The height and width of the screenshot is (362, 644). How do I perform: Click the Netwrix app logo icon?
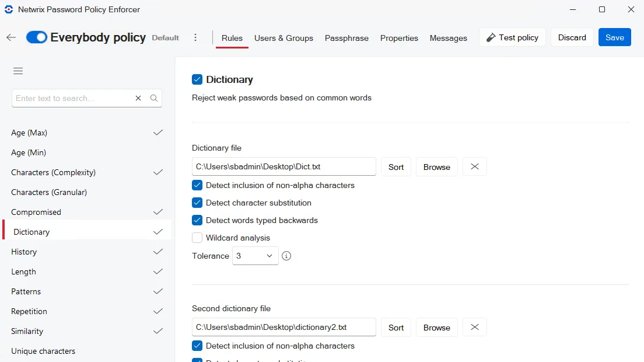click(x=9, y=9)
